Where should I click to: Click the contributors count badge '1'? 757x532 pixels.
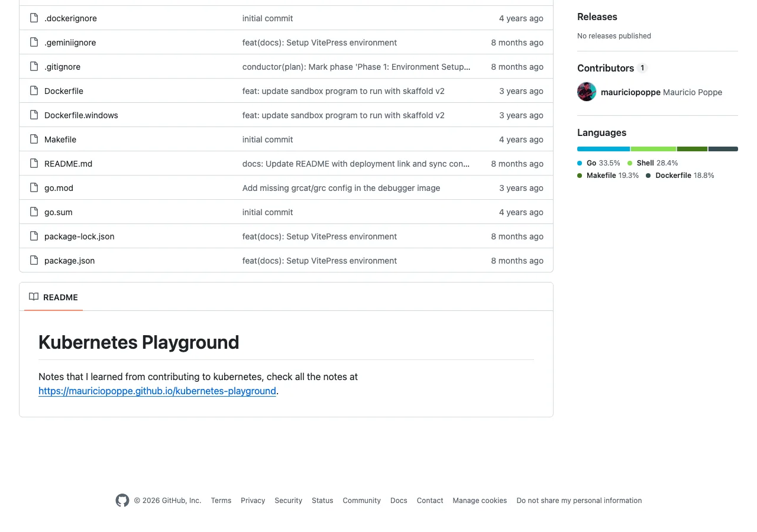(642, 68)
